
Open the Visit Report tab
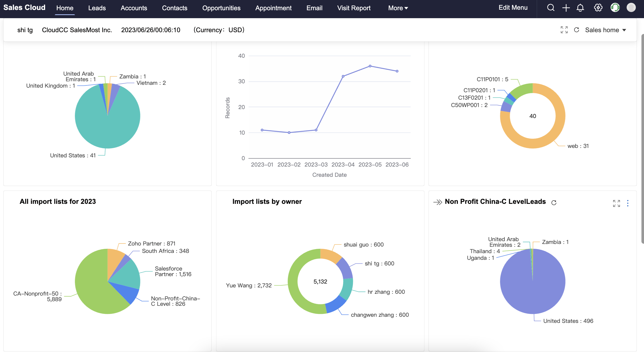click(354, 8)
